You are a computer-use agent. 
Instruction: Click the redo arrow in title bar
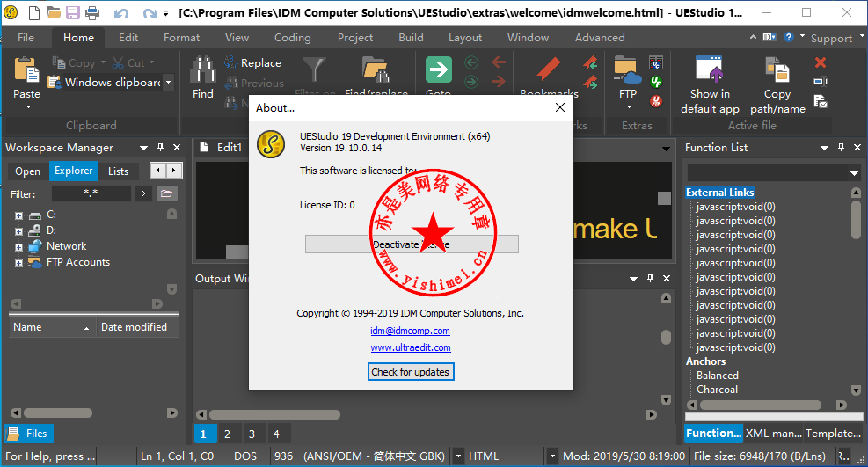click(150, 12)
